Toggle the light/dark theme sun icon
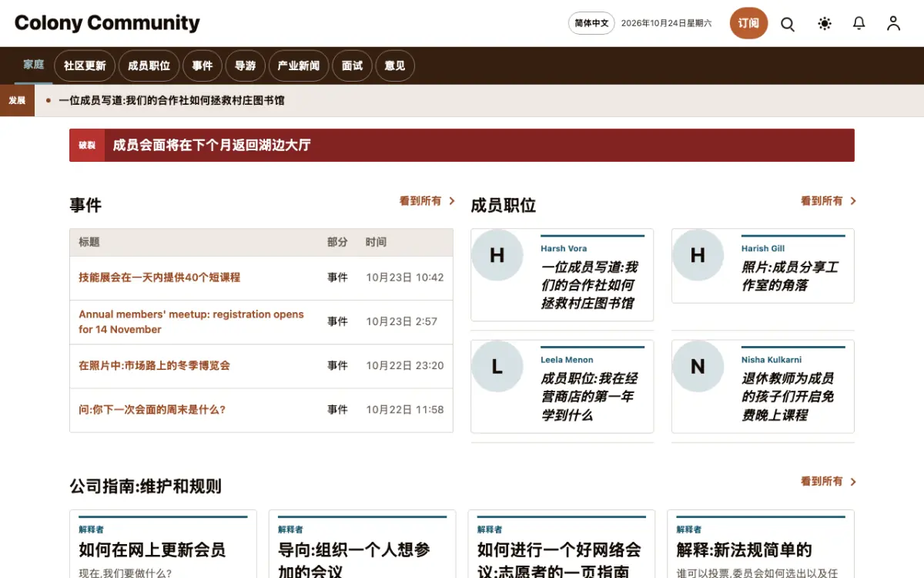 coord(825,24)
